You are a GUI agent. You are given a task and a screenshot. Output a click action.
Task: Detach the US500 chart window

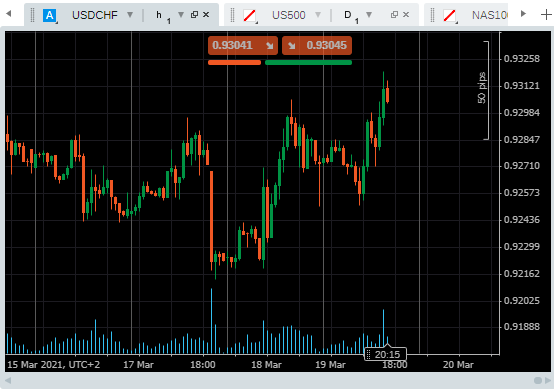point(394,14)
